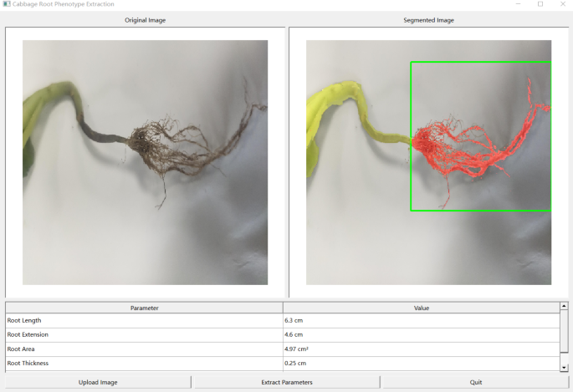Select the Root Length row label
The height and width of the screenshot is (392, 573).
click(24, 320)
